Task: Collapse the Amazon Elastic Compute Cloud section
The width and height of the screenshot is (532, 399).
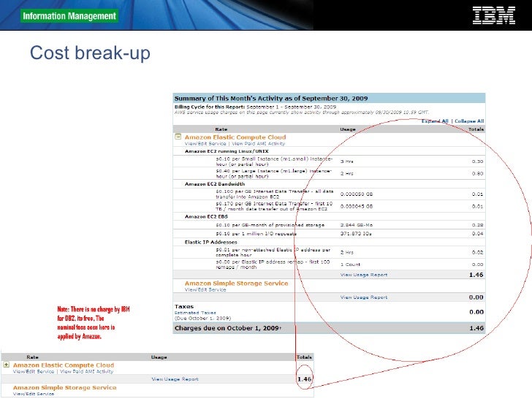Action: (178, 137)
